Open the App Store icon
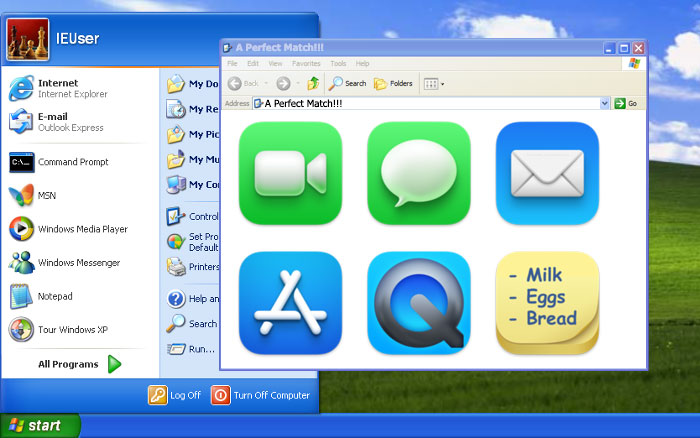The width and height of the screenshot is (700, 438). point(291,303)
